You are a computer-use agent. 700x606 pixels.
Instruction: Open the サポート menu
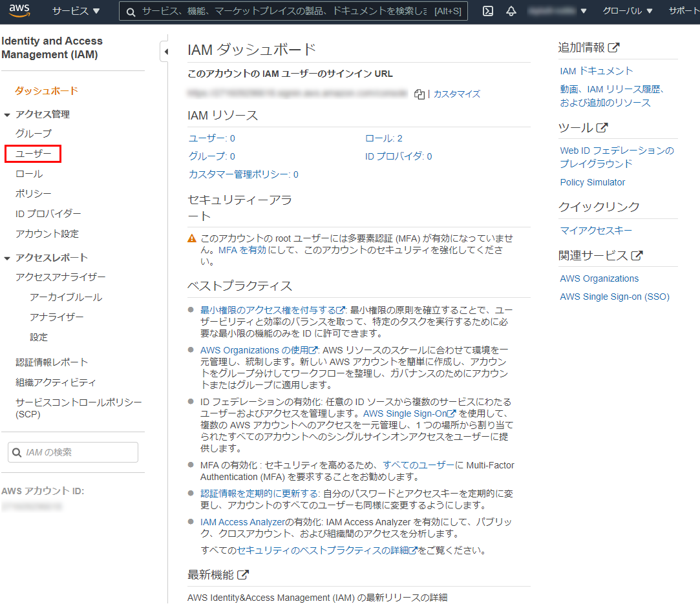[x=684, y=11]
